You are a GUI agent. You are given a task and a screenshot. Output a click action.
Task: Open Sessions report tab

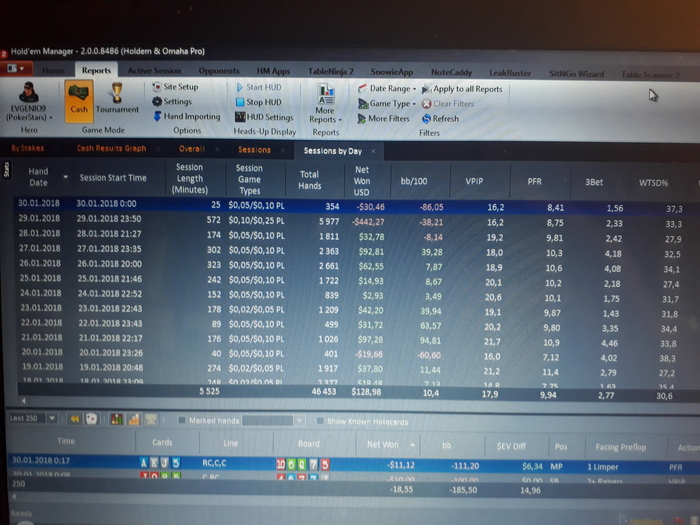coord(254,150)
